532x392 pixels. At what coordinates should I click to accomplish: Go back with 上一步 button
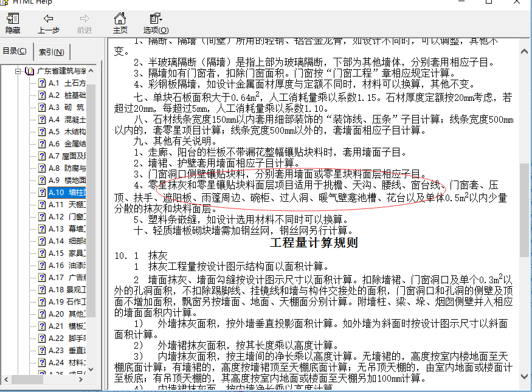pyautogui.click(x=48, y=23)
